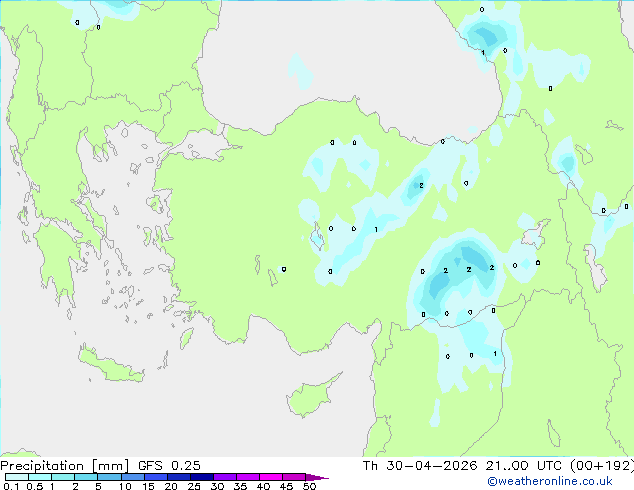Select the (00+192) forecast hour text

coord(602,466)
